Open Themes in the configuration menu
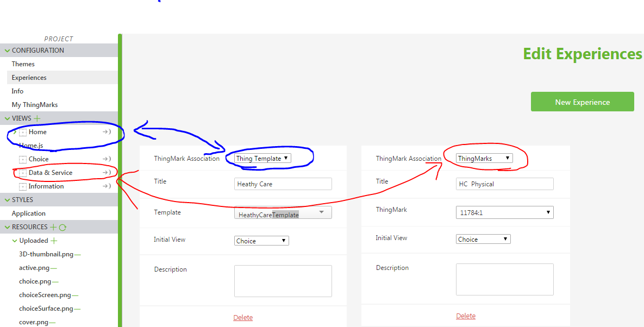This screenshot has height=327, width=644. [23, 64]
